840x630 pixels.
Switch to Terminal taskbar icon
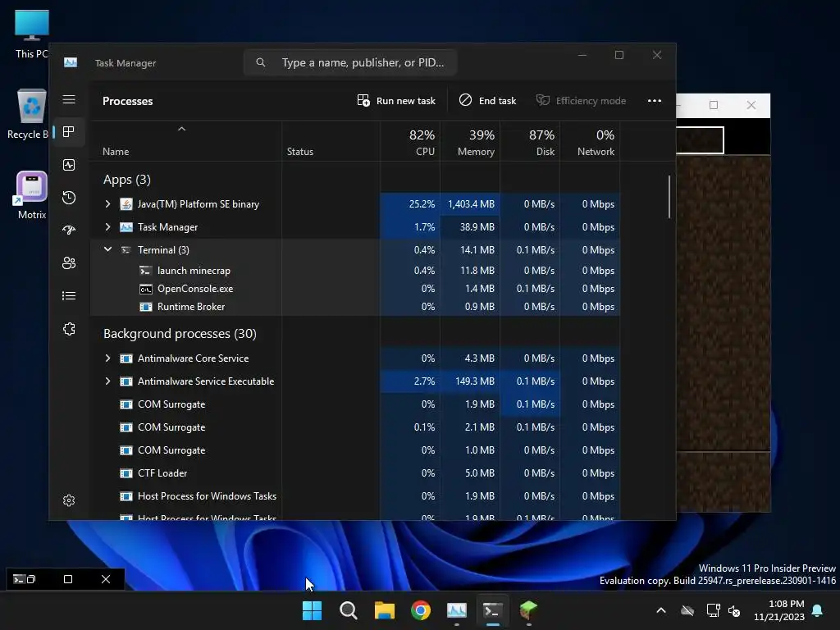[x=492, y=610]
